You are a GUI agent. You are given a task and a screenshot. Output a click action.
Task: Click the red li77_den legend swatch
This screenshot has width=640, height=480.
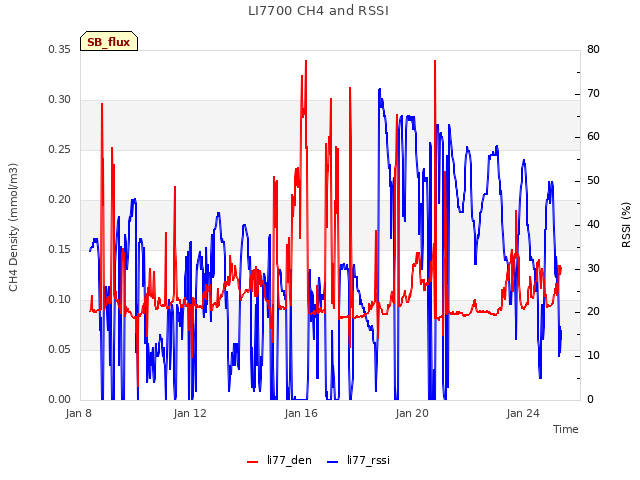253,462
